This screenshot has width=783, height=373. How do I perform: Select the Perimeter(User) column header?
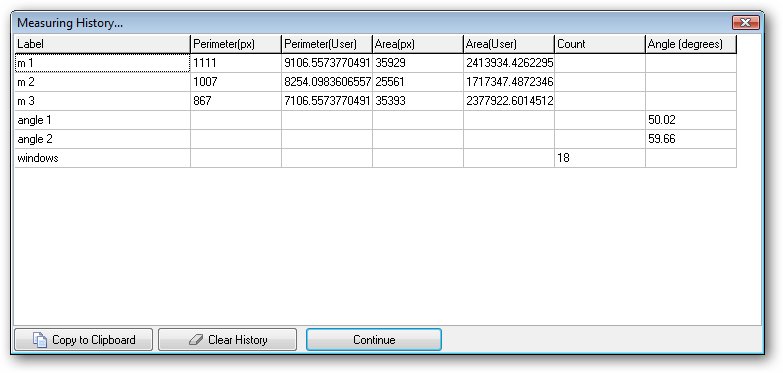[x=327, y=44]
